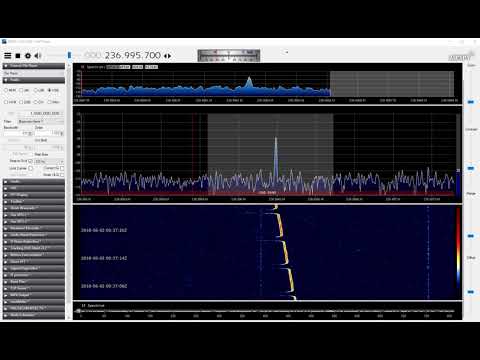Mute audio with the speaker icon
This screenshot has width=480, height=360.
tap(38, 56)
